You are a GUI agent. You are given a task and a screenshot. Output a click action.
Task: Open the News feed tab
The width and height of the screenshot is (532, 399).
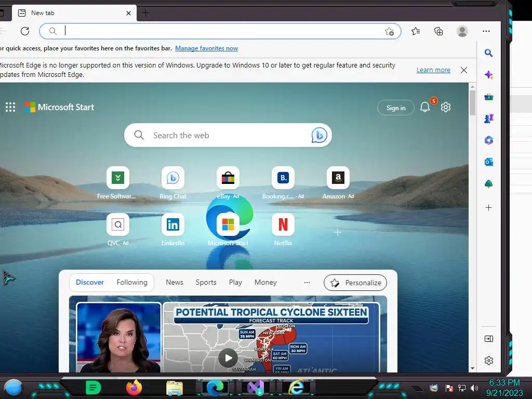175,282
